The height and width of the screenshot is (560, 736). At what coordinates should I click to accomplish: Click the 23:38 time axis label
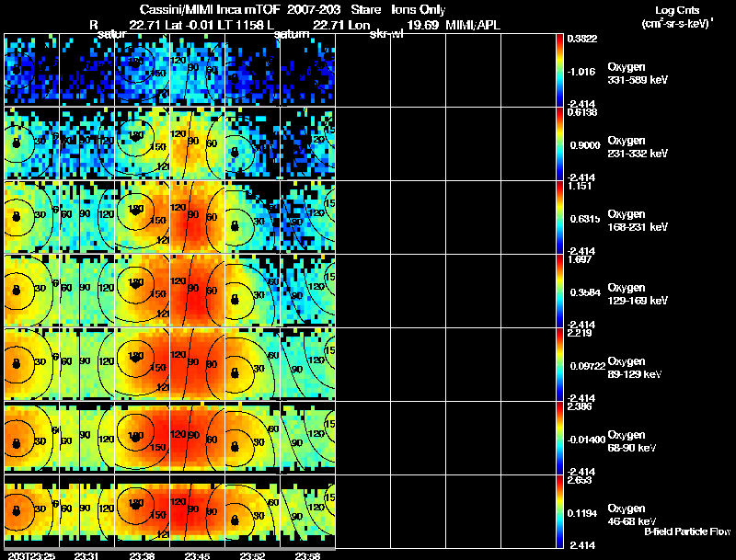click(143, 555)
